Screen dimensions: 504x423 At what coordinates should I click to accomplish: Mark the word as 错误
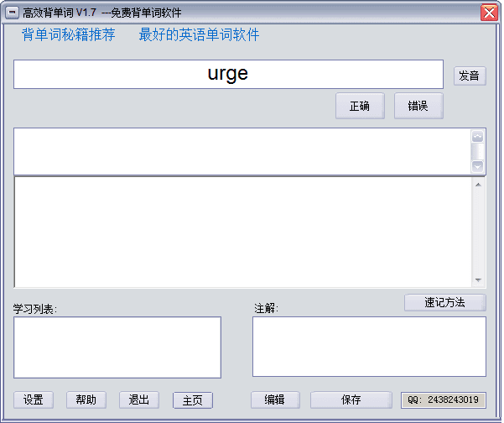[418, 106]
